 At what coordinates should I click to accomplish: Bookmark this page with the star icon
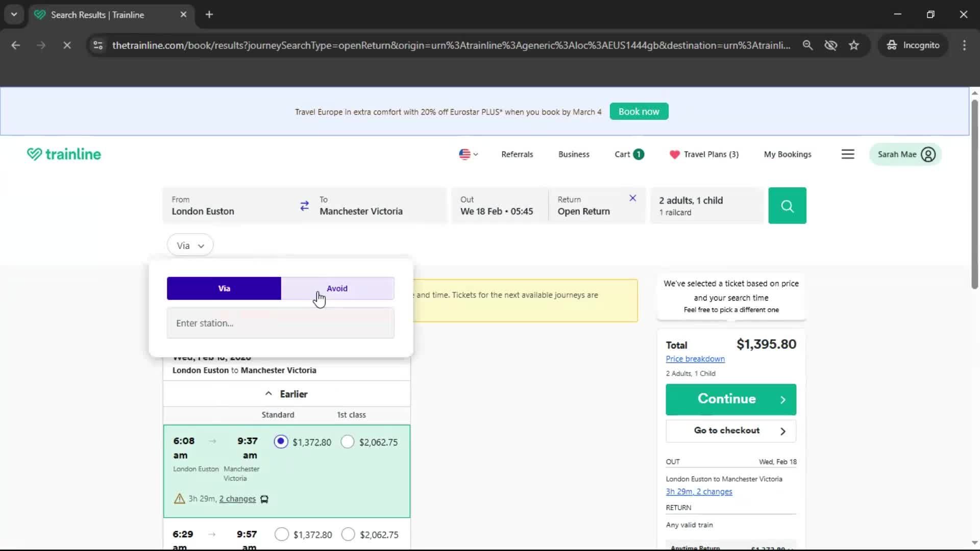[x=854, y=45]
